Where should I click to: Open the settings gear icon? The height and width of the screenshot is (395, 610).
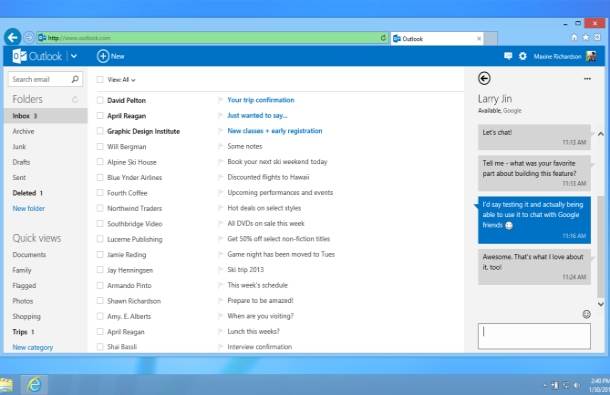[x=522, y=56]
